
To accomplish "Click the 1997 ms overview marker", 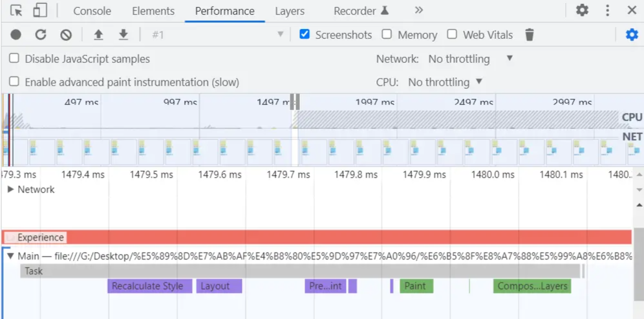I will [375, 102].
